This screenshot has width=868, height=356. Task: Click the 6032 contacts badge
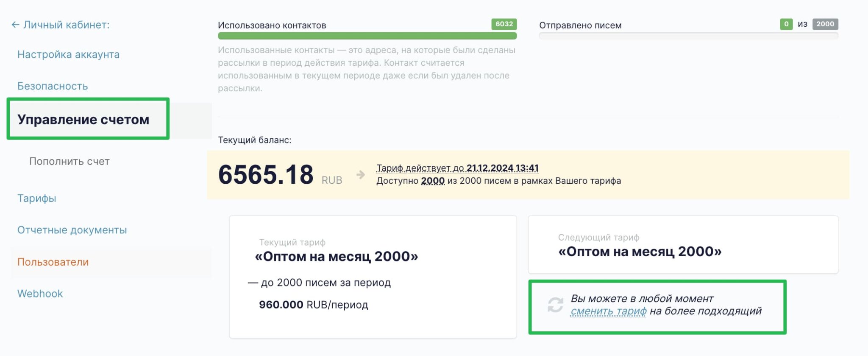tap(504, 24)
